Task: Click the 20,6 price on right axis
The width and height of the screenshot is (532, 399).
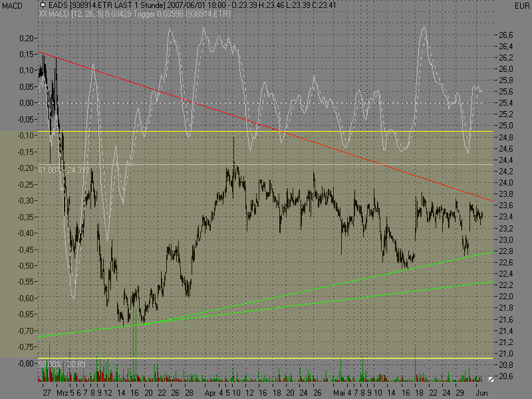Action: click(506, 376)
